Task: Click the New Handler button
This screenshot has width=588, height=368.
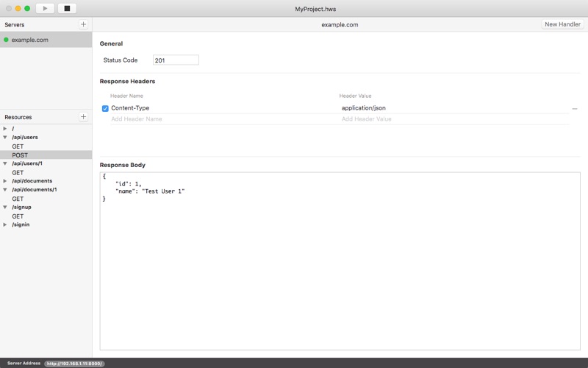Action: 562,24
